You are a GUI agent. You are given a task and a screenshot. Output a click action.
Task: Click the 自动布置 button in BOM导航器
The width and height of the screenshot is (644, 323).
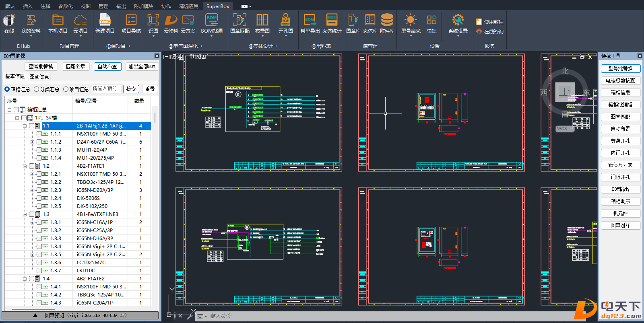(107, 66)
